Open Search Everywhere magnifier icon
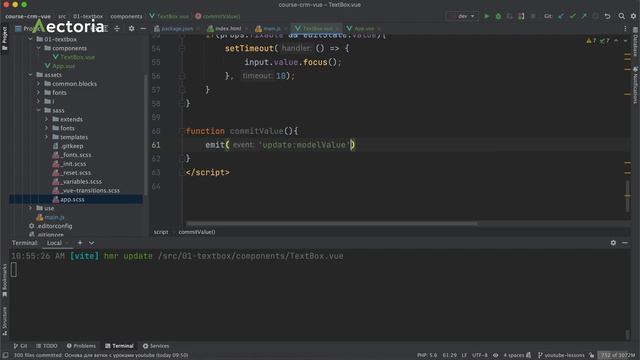Image resolution: width=640 pixels, height=360 pixels. [621, 16]
